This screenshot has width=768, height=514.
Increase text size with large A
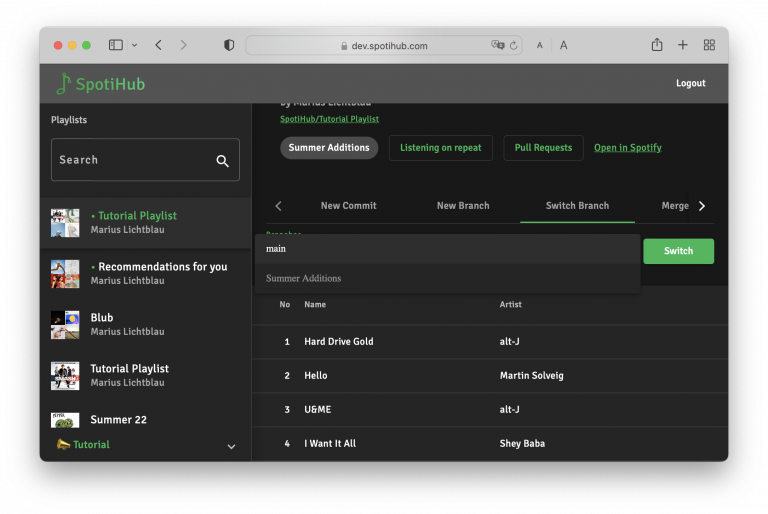[x=564, y=45]
